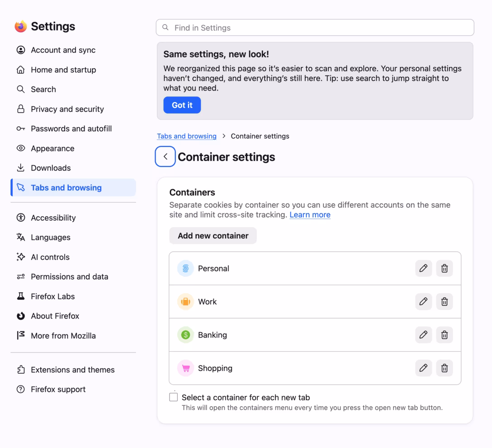
Task: Open Firefox support
Action: (73, 389)
